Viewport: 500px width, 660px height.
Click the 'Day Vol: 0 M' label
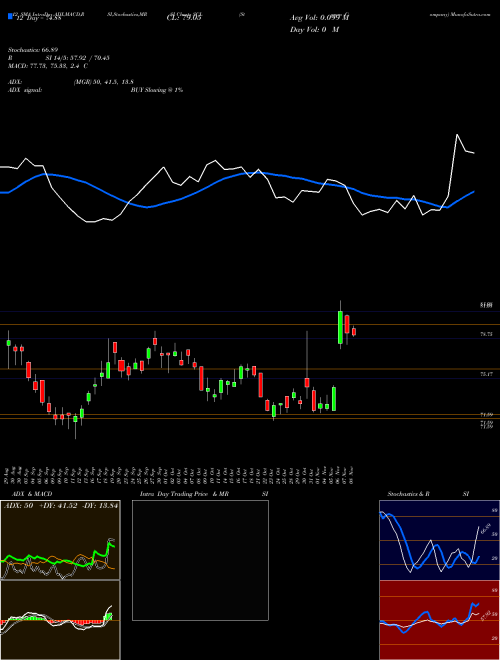[314, 30]
